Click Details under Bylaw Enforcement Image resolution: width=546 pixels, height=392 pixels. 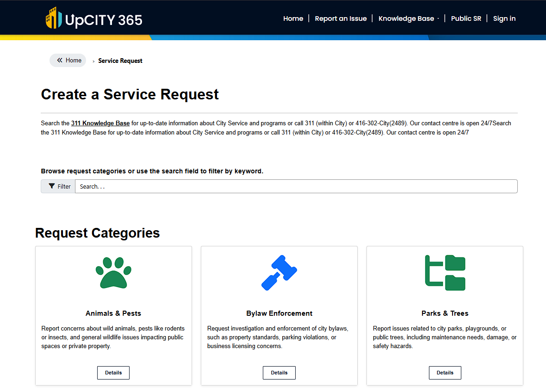[279, 373]
